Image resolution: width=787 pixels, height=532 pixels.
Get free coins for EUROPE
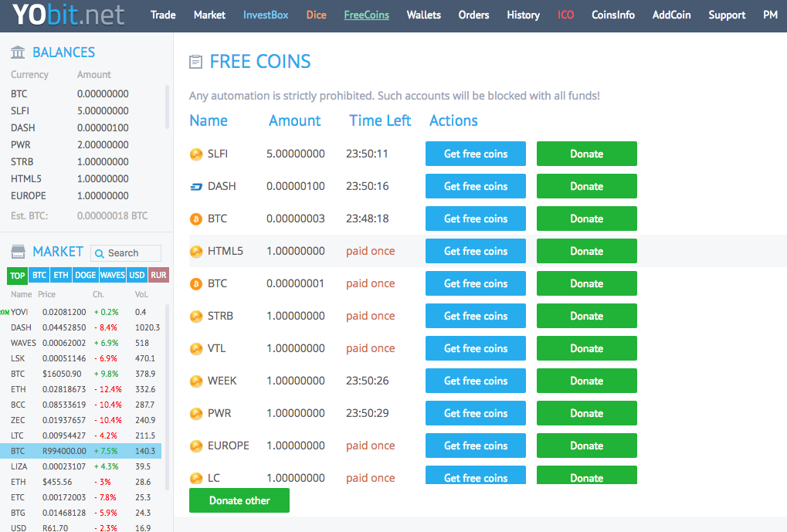[x=475, y=446]
